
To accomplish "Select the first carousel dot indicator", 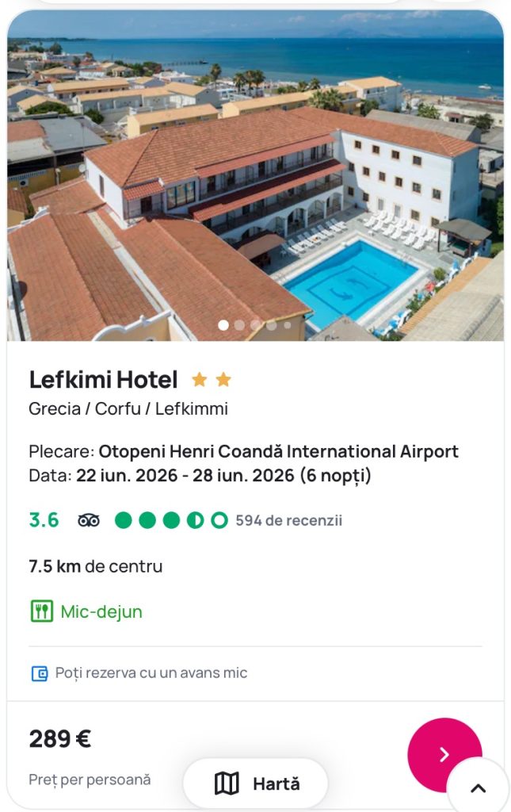I will click(223, 325).
